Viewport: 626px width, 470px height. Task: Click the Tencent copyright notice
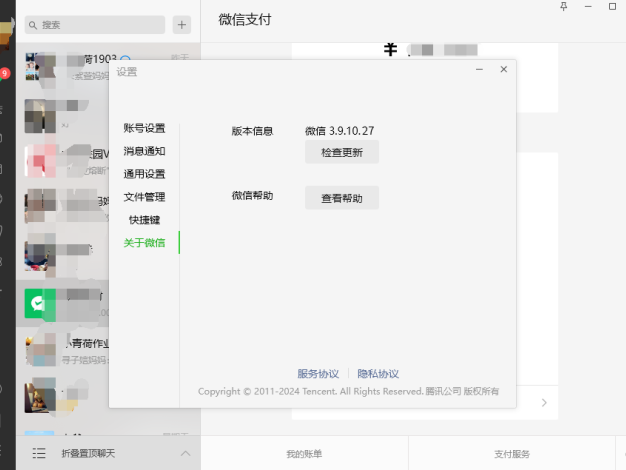click(348, 391)
